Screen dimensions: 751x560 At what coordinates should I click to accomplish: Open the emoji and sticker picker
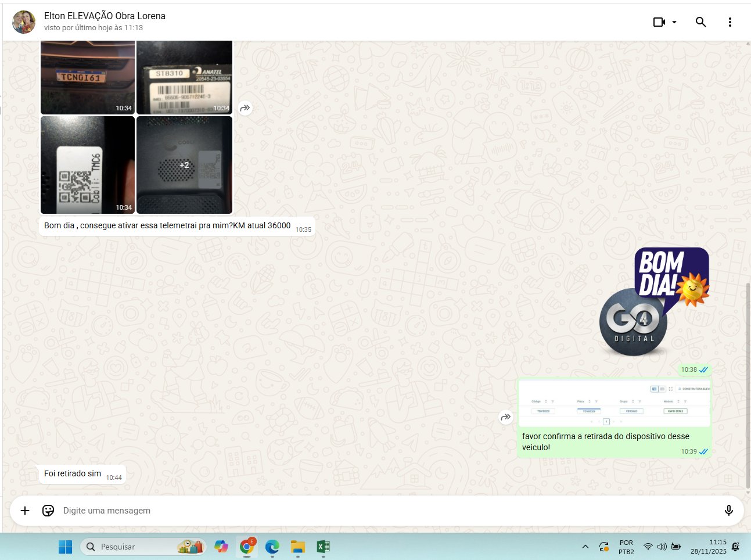click(x=48, y=511)
